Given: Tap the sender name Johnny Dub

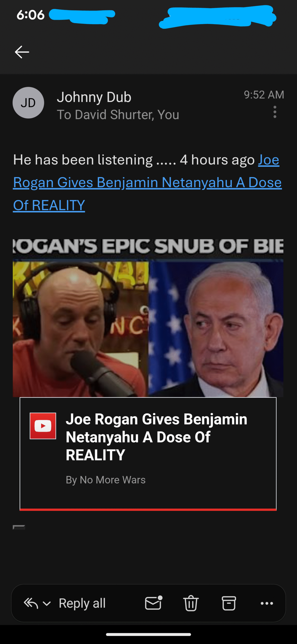Looking at the screenshot, I should tap(94, 97).
